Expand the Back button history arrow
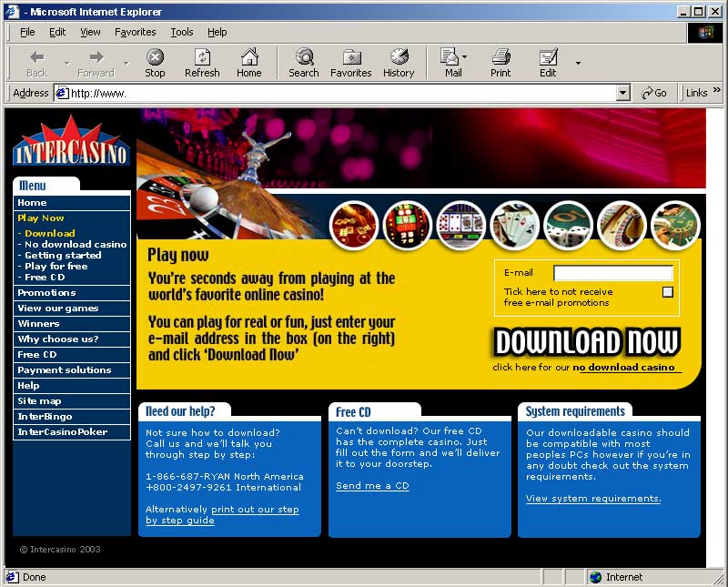This screenshot has width=728, height=587. coord(66,64)
